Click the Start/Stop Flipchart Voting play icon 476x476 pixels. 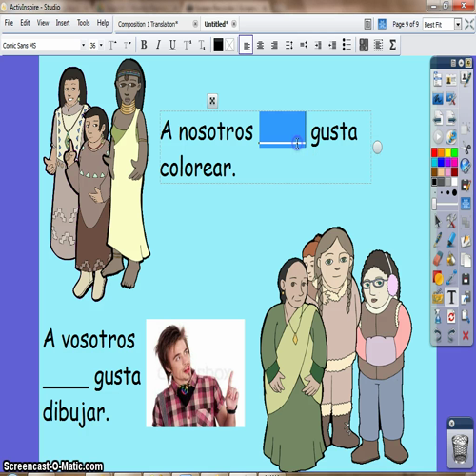438,137
